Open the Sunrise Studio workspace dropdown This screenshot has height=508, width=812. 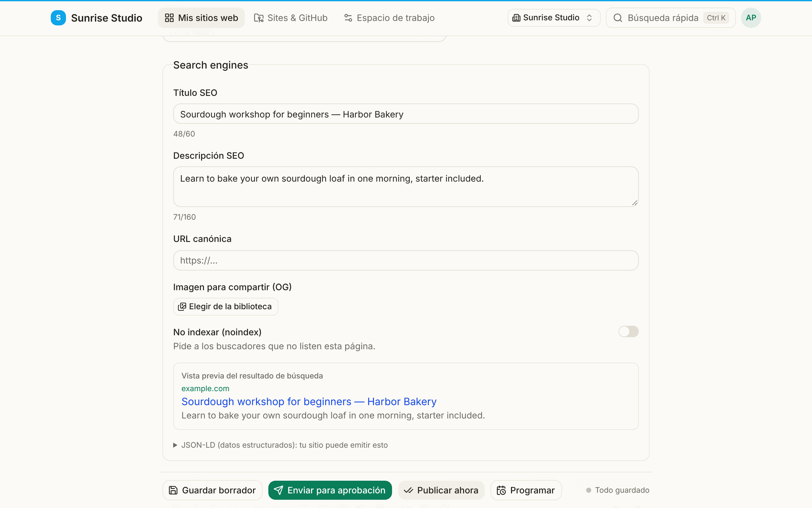(553, 18)
